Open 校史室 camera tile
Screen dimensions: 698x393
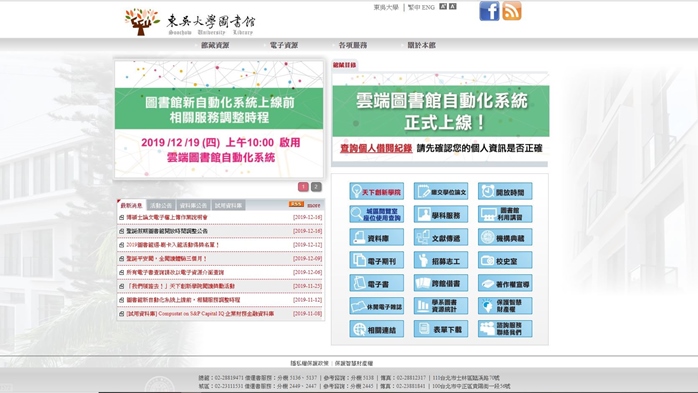(x=505, y=260)
